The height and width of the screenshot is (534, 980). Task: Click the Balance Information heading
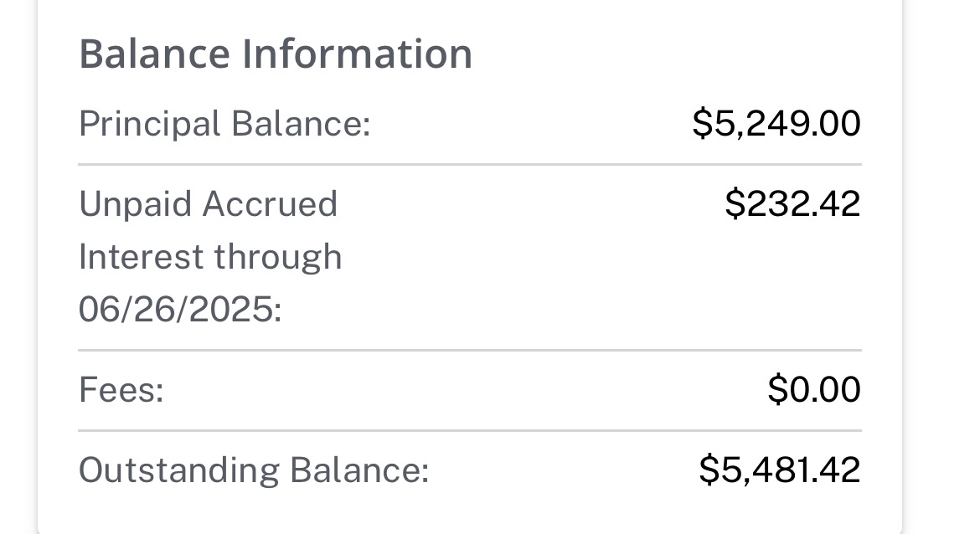point(276,54)
